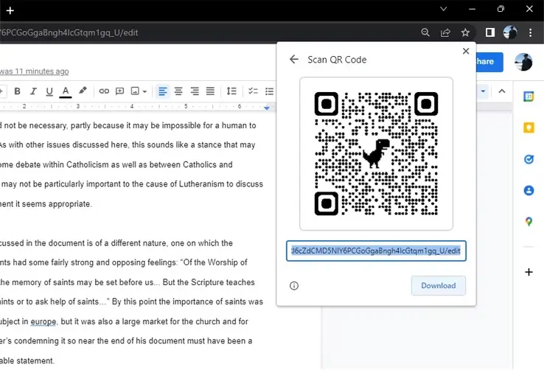Click the blue Share button
This screenshot has height=392, width=544.
pos(489,62)
